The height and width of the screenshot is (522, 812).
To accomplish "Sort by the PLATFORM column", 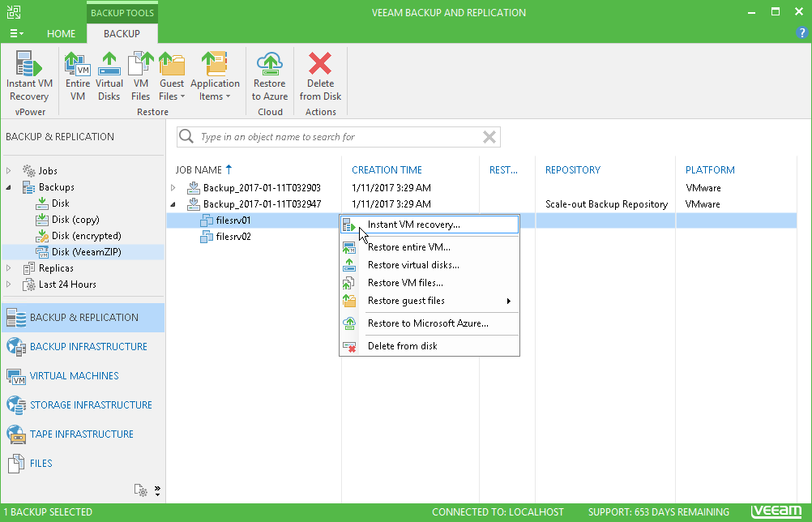I will [710, 170].
